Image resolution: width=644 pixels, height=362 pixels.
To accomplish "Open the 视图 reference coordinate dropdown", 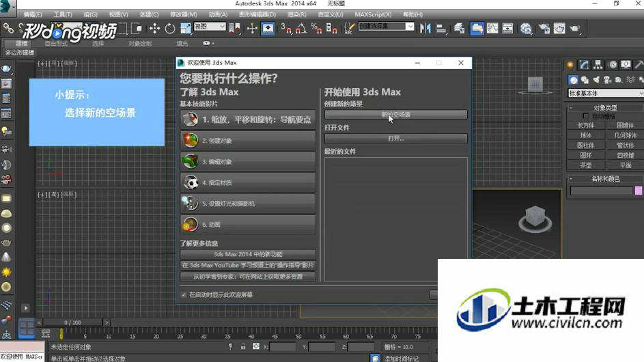I will point(210,27).
